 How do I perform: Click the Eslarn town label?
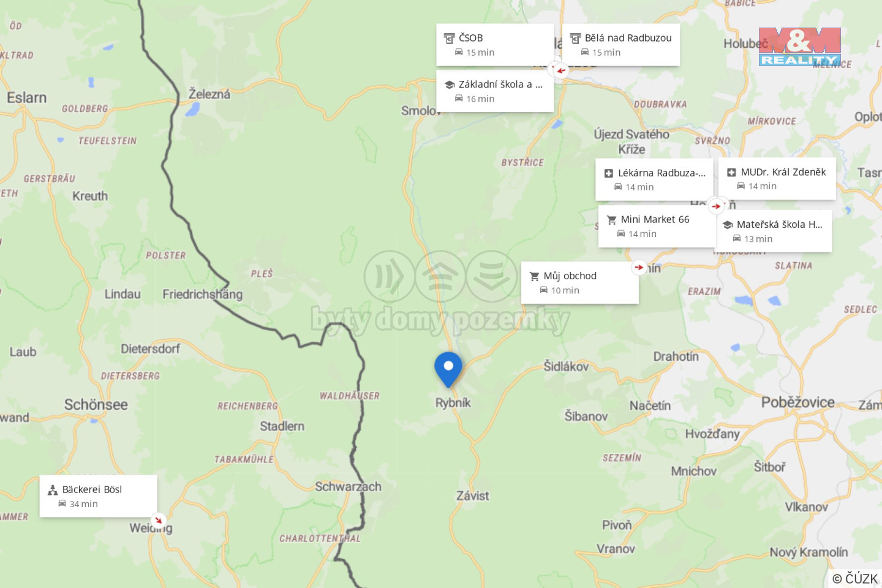26,97
